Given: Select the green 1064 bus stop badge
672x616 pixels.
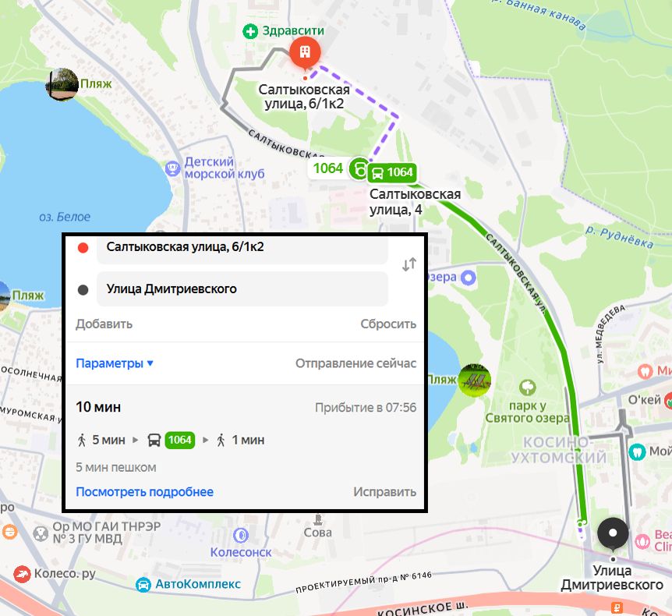Looking at the screenshot, I should [x=392, y=172].
